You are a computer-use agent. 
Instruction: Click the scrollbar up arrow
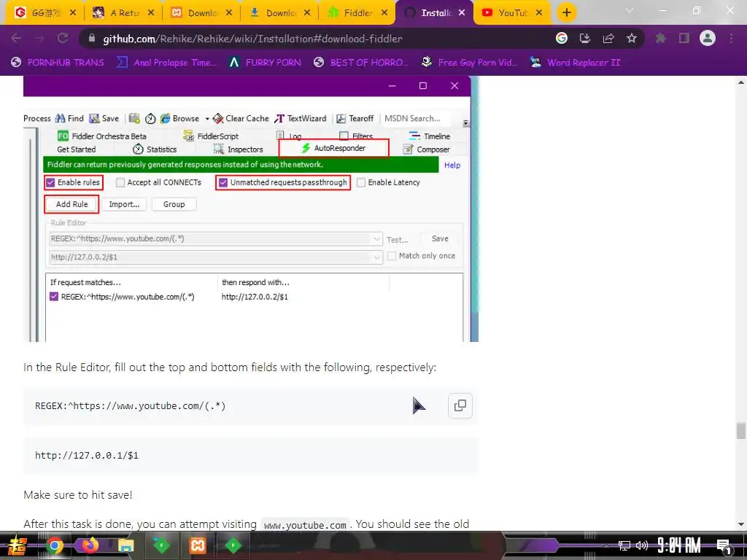pos(741,82)
